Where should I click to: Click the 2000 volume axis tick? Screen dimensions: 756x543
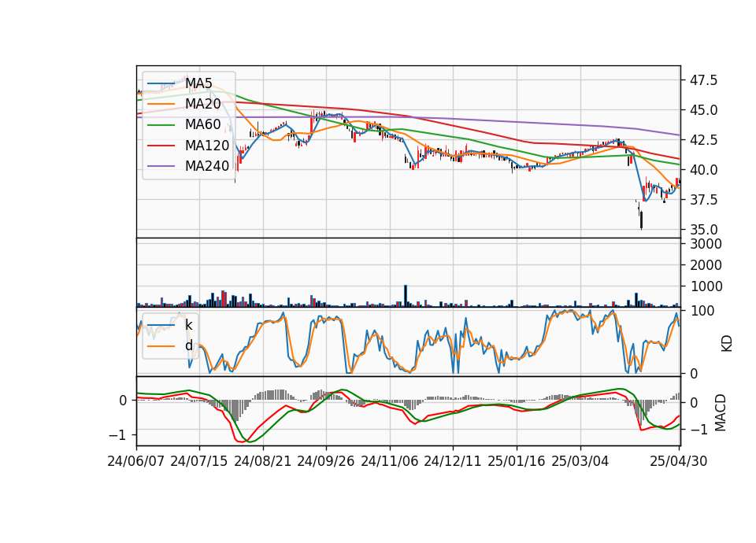[x=706, y=265]
